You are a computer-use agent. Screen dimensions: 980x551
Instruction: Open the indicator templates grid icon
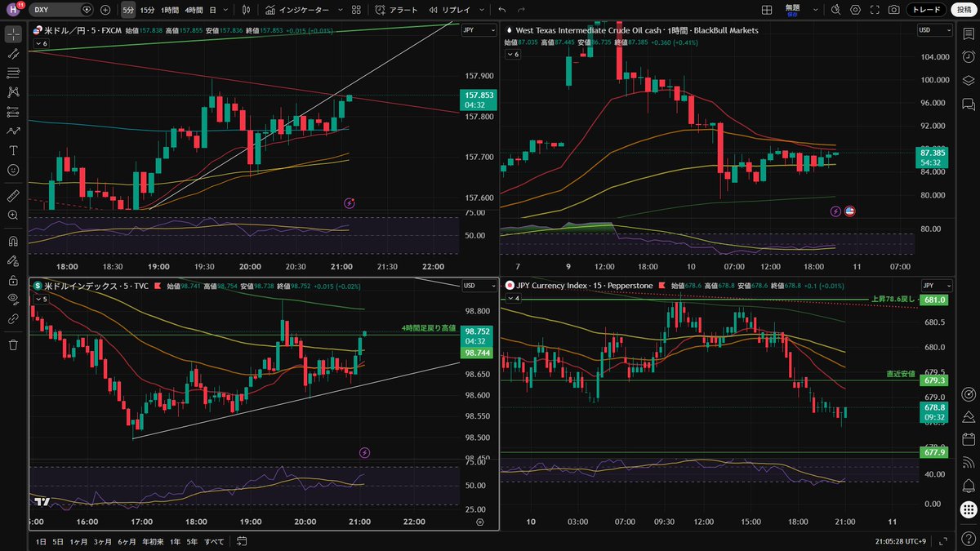[x=355, y=10]
